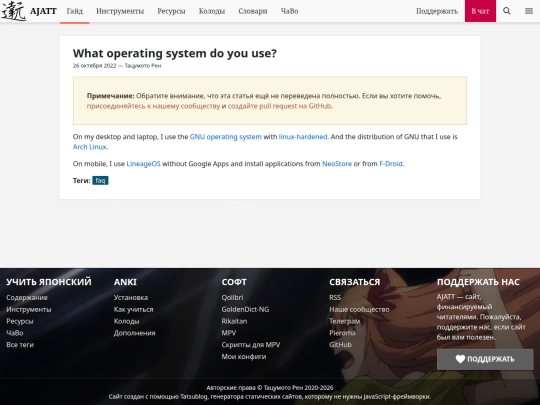Screen dimensions: 540x405
Task: Open the ЧаВо nav item
Action: [289, 11]
